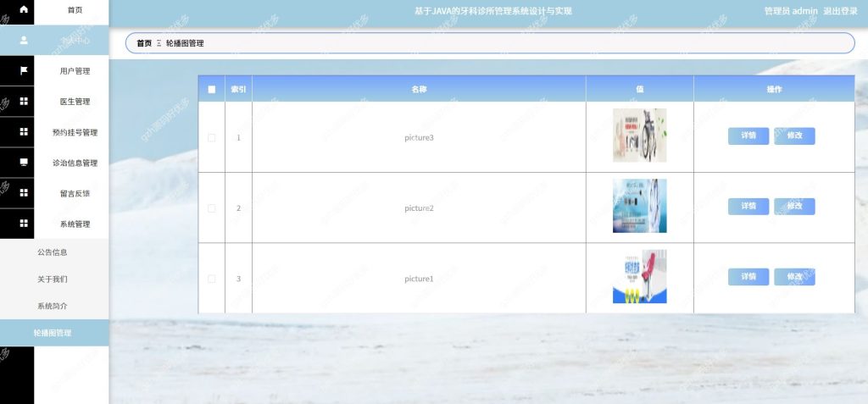This screenshot has width=868, height=404.
Task: Click 修改 button for picture2
Action: pos(794,207)
